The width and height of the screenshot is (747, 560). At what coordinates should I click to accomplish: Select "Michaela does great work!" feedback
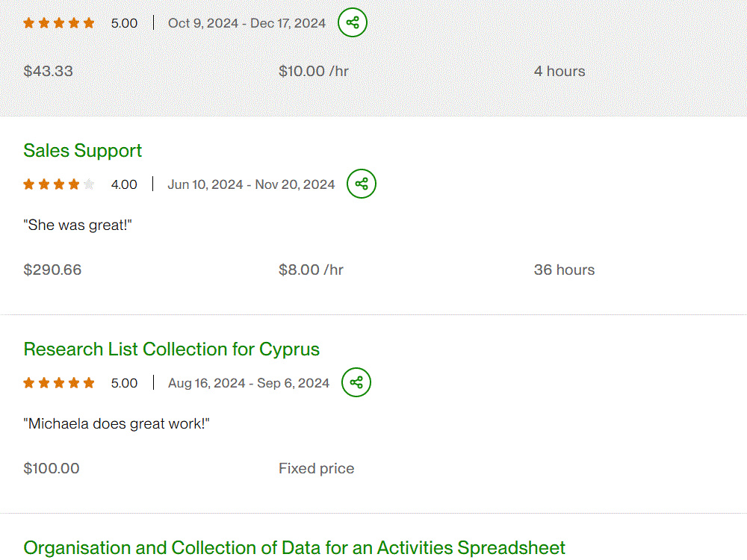117,423
